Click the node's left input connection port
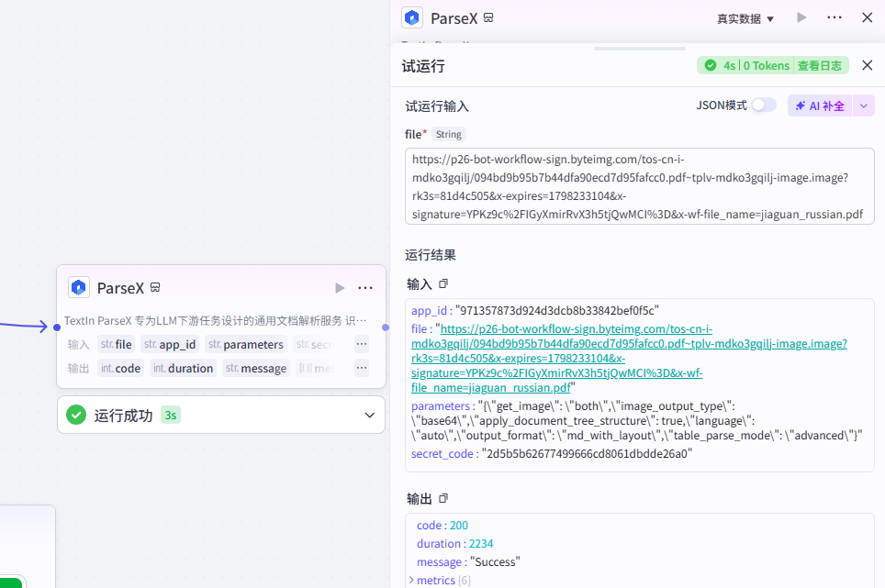 56,327
